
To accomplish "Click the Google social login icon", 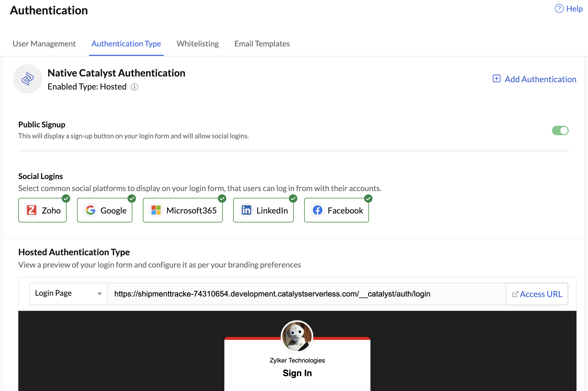I will [x=91, y=210].
